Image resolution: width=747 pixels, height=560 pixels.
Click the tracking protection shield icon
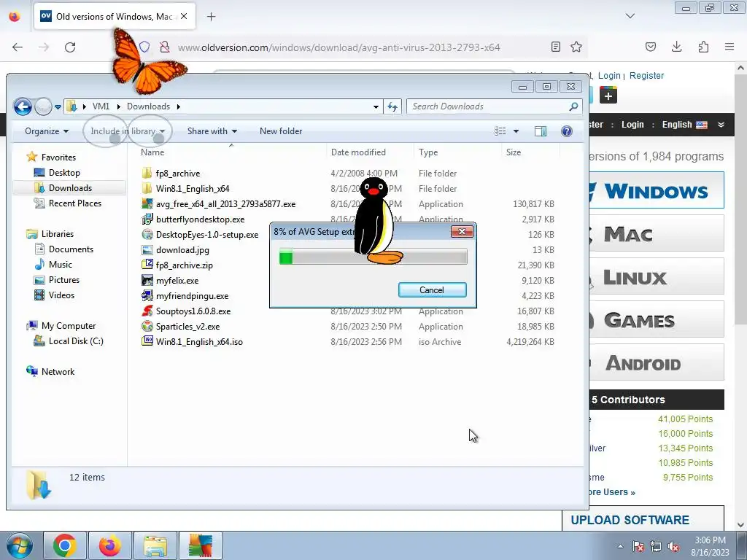(144, 47)
